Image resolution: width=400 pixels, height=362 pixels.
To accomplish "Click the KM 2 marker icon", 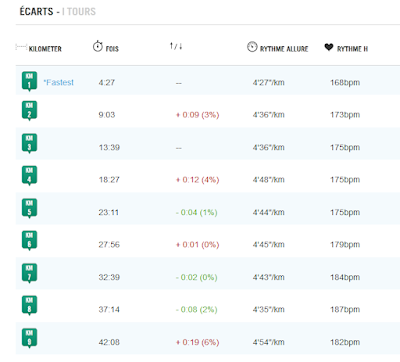I will tap(29, 111).
